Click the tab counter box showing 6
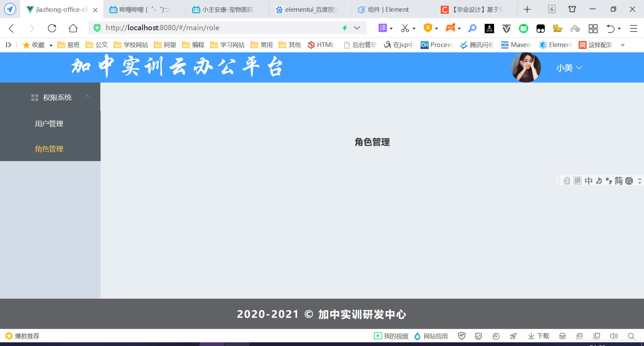The image size is (644, 346). click(x=552, y=9)
